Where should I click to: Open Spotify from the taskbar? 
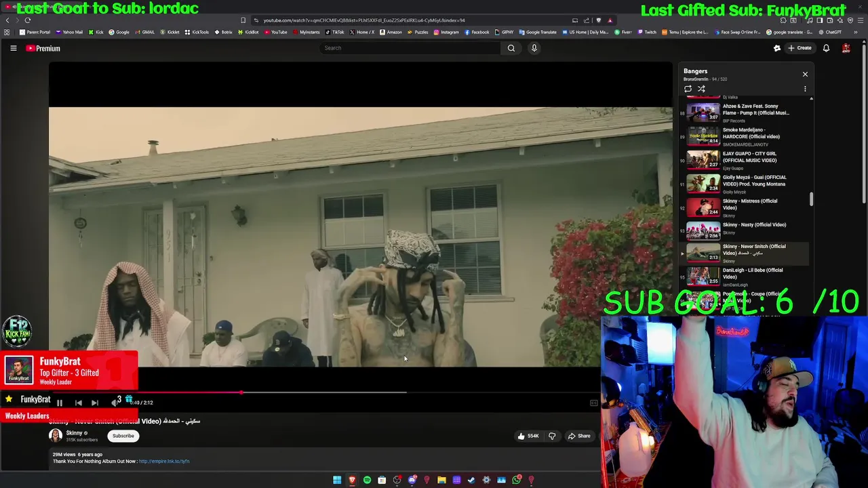[x=367, y=480]
